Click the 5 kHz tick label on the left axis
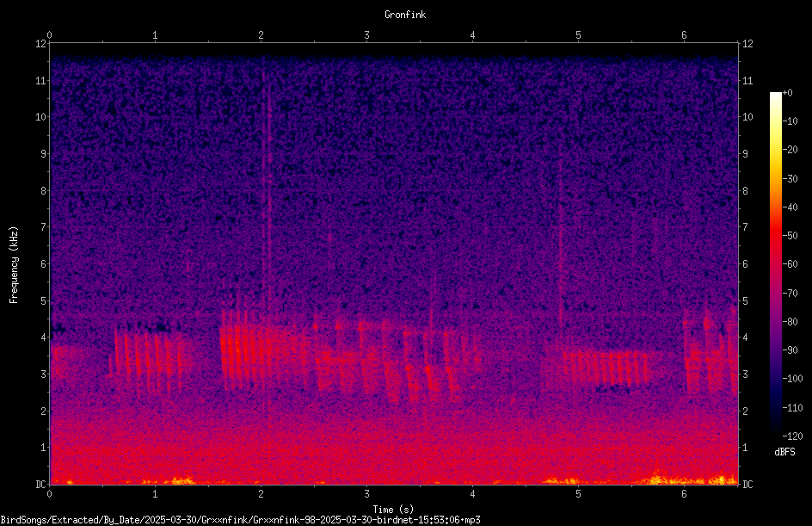This screenshot has height=526, width=812. click(43, 300)
